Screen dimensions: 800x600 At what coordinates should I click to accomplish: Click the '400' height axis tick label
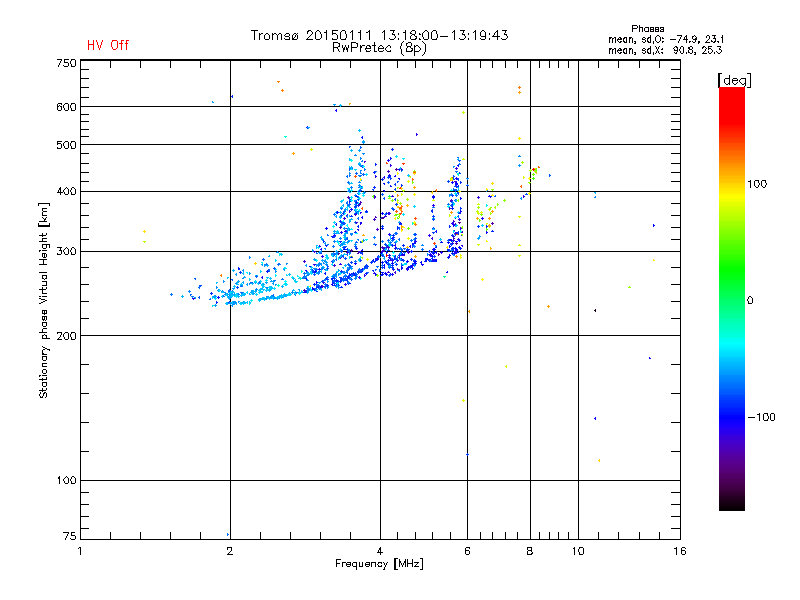66,191
